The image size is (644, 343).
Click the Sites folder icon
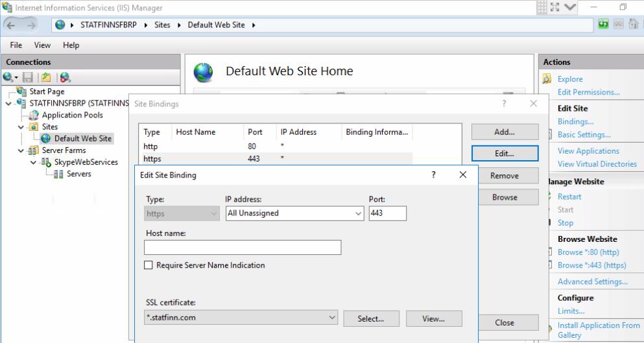coord(34,126)
